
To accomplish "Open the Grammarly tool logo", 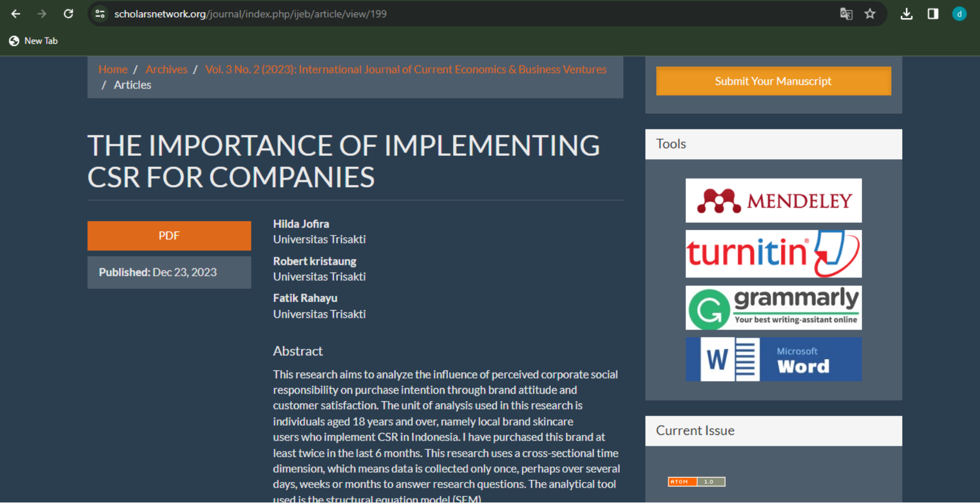I will pyautogui.click(x=773, y=307).
